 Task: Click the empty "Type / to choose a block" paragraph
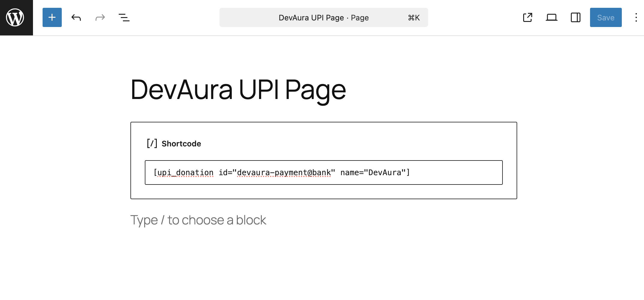click(x=198, y=220)
